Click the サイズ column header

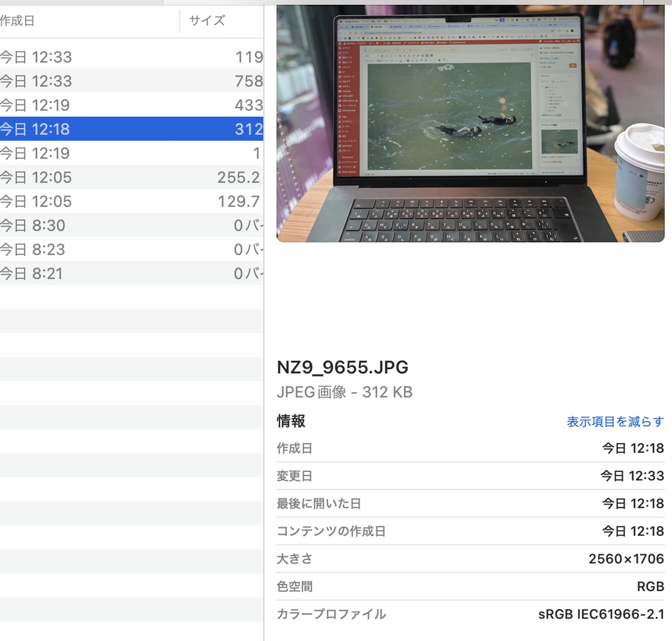[x=207, y=21]
